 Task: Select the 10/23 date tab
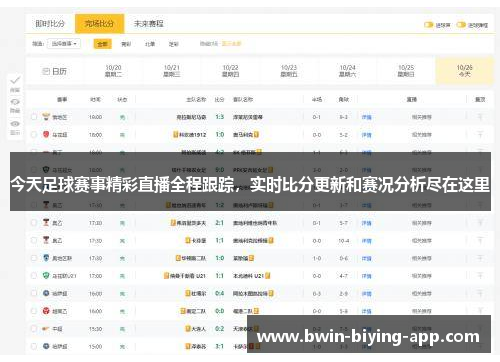(x=289, y=71)
